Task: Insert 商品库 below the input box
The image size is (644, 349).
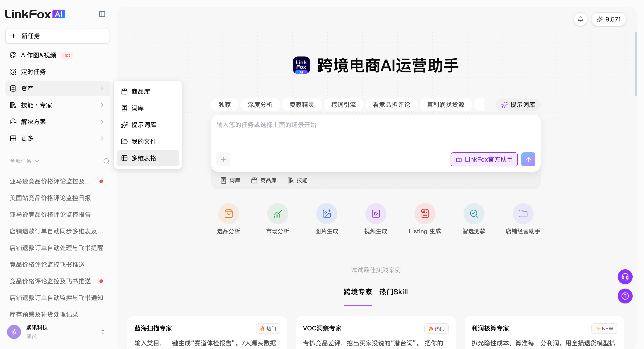Action: (x=264, y=180)
